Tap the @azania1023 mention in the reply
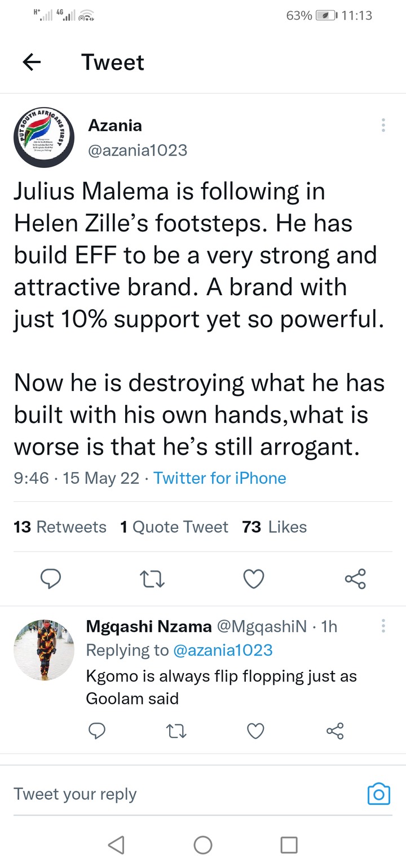 coord(223,650)
